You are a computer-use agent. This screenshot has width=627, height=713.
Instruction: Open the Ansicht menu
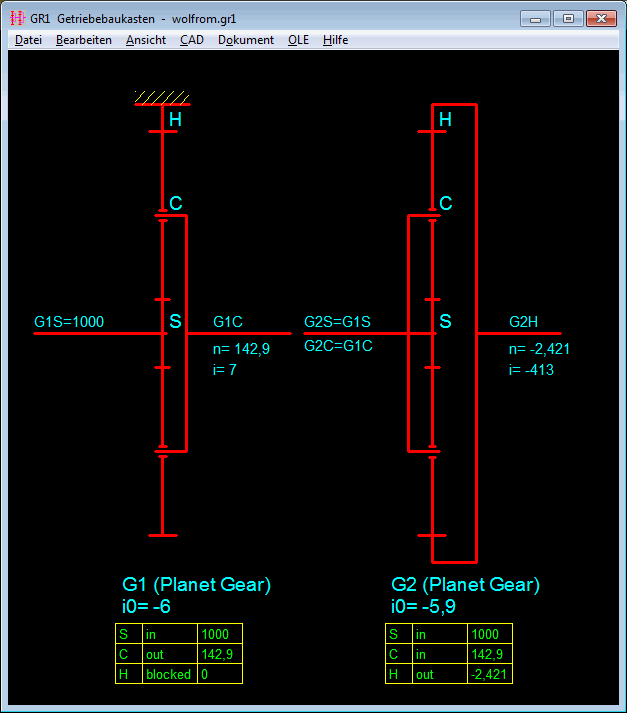146,40
